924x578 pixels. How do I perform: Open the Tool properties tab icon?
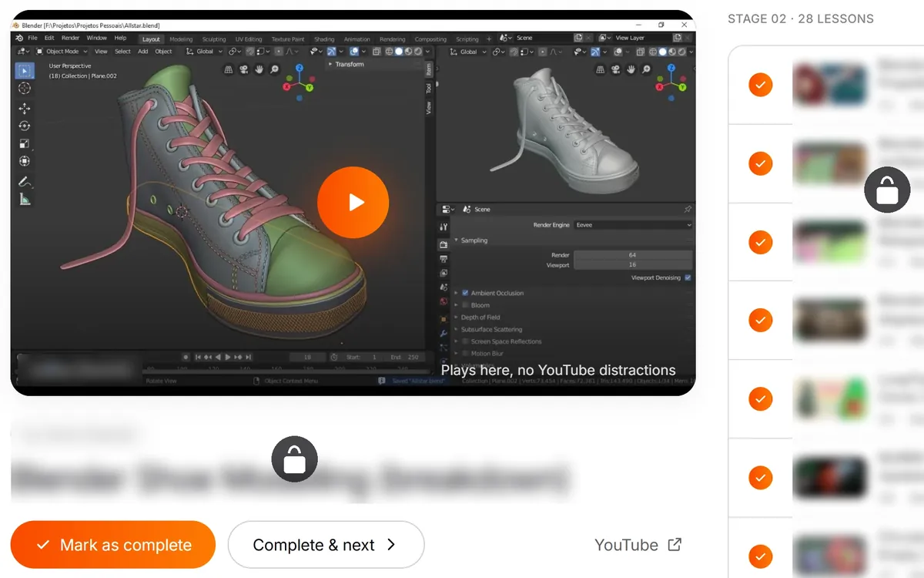pyautogui.click(x=444, y=227)
